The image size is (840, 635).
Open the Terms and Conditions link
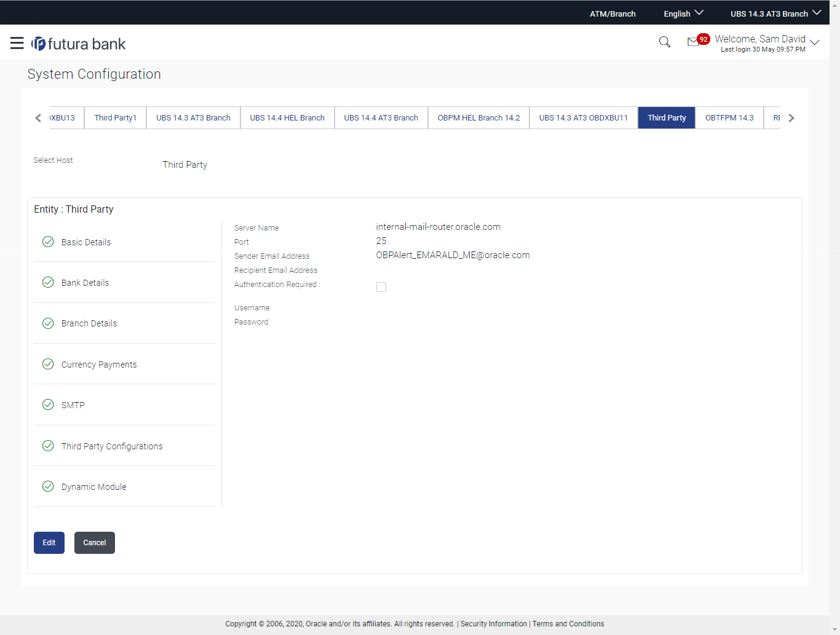point(568,624)
